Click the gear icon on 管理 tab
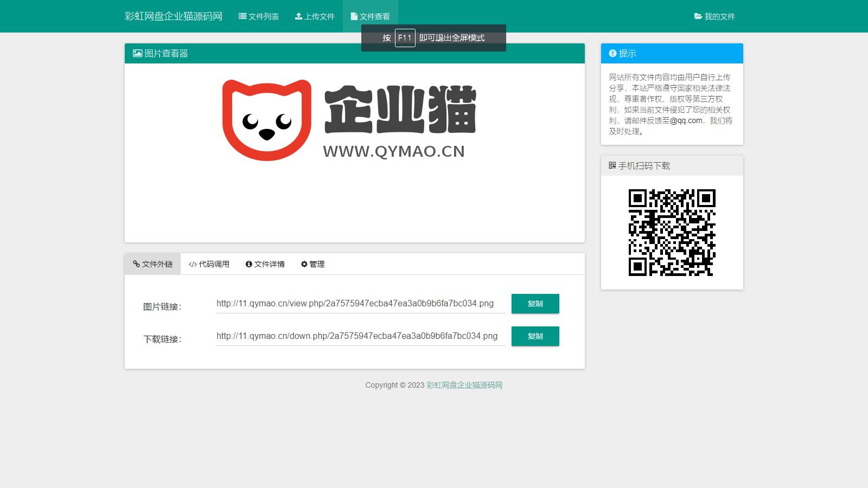The height and width of the screenshot is (488, 868). (304, 264)
